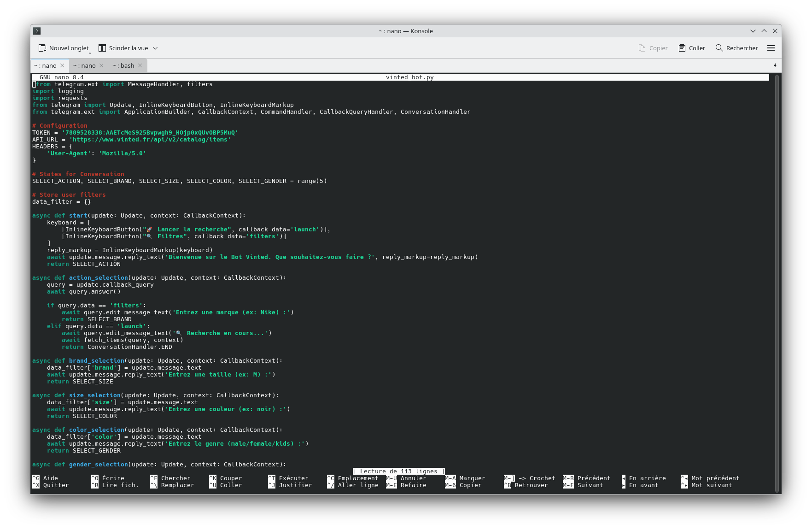
Task: Close the bash tab
Action: point(140,65)
